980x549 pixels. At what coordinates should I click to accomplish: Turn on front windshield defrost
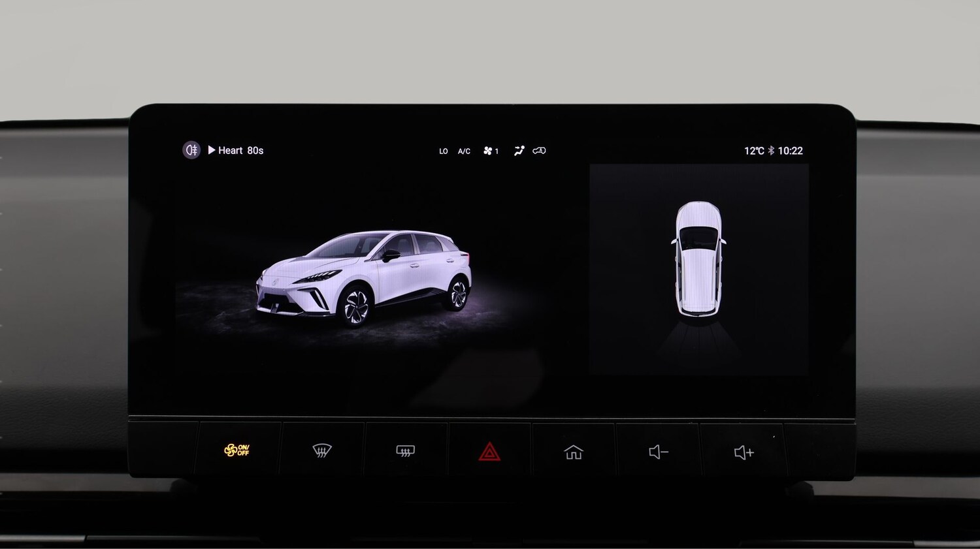point(321,450)
